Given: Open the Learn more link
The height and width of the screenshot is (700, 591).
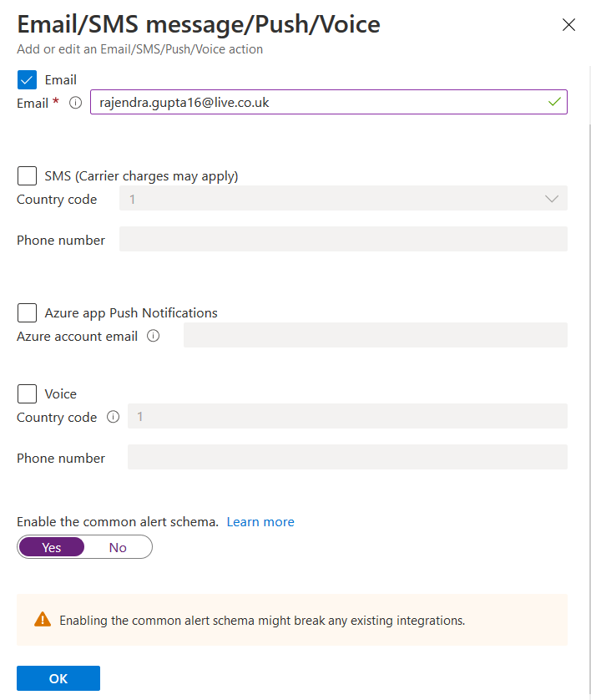Looking at the screenshot, I should coord(260,521).
